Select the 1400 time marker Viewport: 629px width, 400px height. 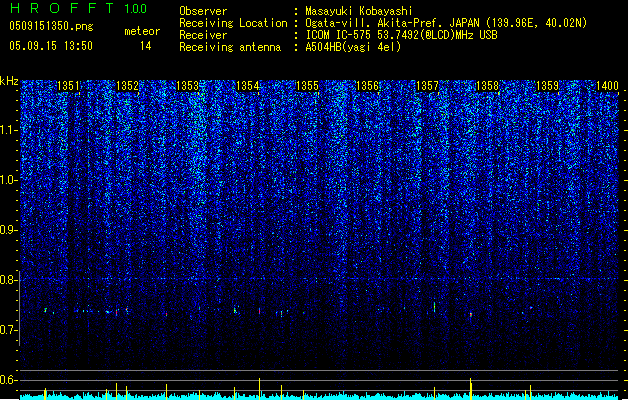[x=607, y=86]
